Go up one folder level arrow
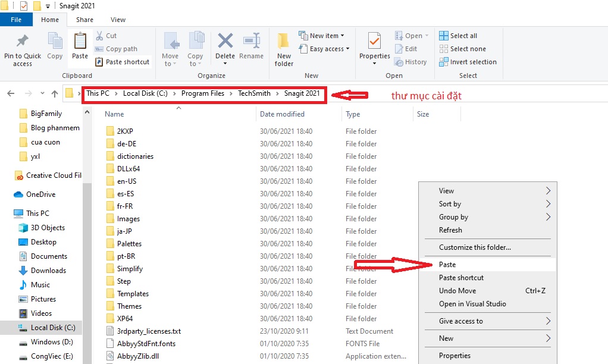608x364 pixels. 55,93
